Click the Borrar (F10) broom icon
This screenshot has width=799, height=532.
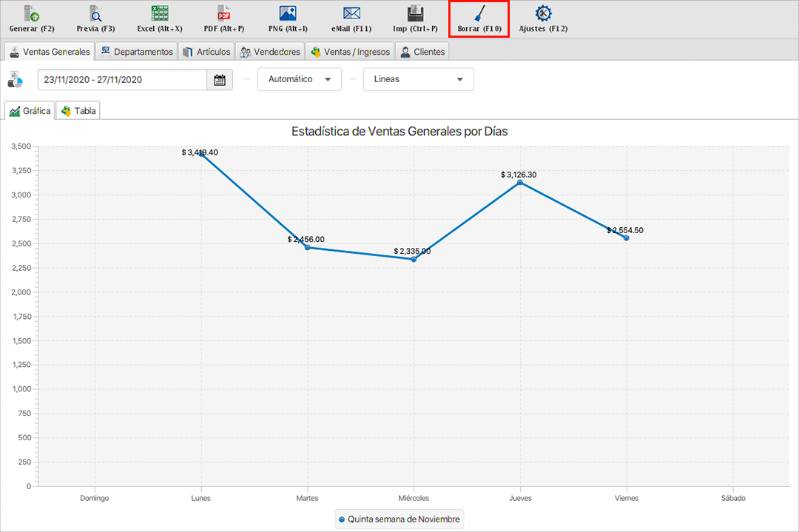point(479,13)
